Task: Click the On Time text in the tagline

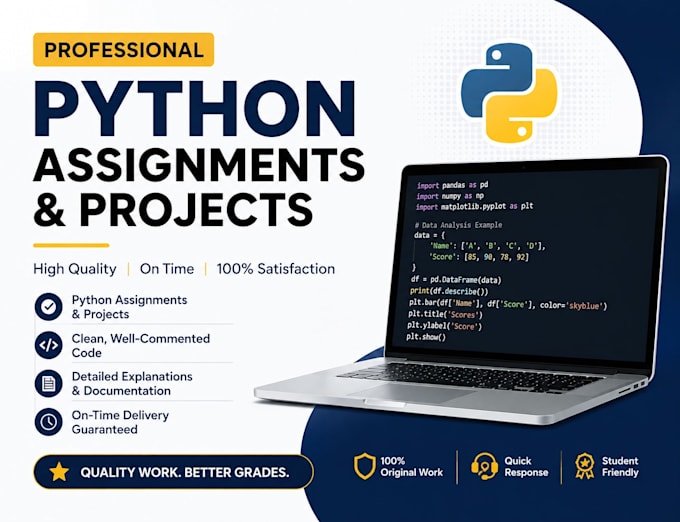Action: (167, 269)
